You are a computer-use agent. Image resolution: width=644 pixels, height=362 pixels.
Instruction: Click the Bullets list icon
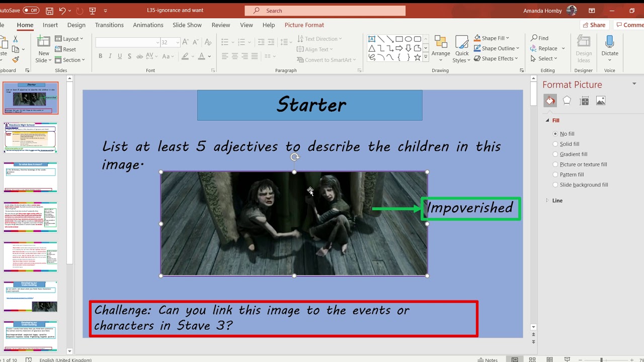[225, 42]
